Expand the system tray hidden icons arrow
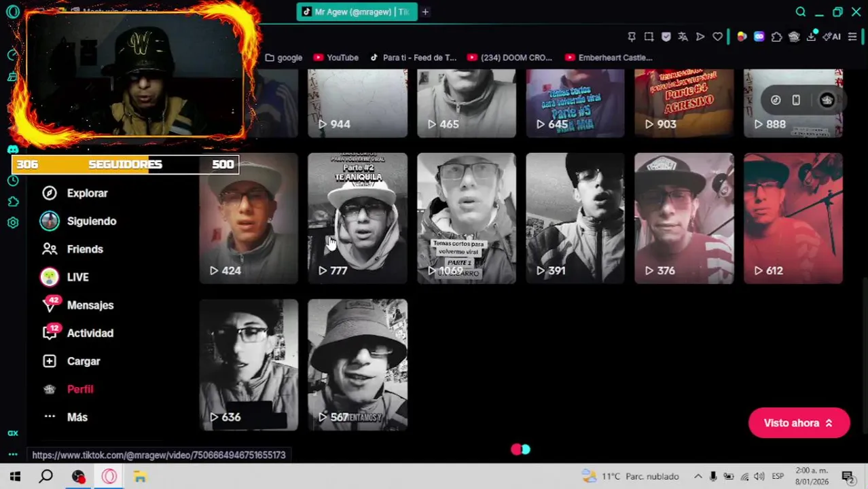The image size is (868, 489). [698, 477]
